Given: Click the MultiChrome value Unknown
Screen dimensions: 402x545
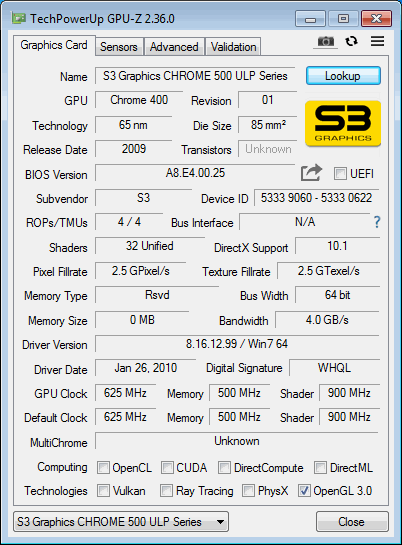Looking at the screenshot, I should 237,441.
